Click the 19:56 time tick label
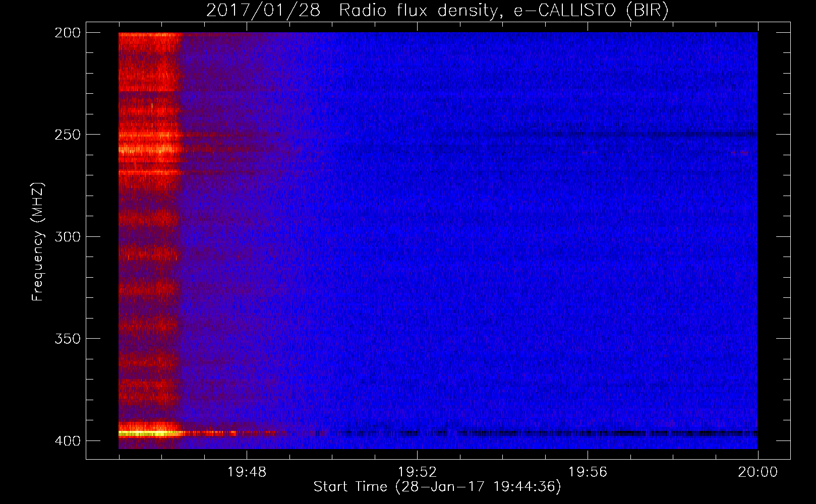The width and height of the screenshot is (816, 504). pyautogui.click(x=588, y=472)
